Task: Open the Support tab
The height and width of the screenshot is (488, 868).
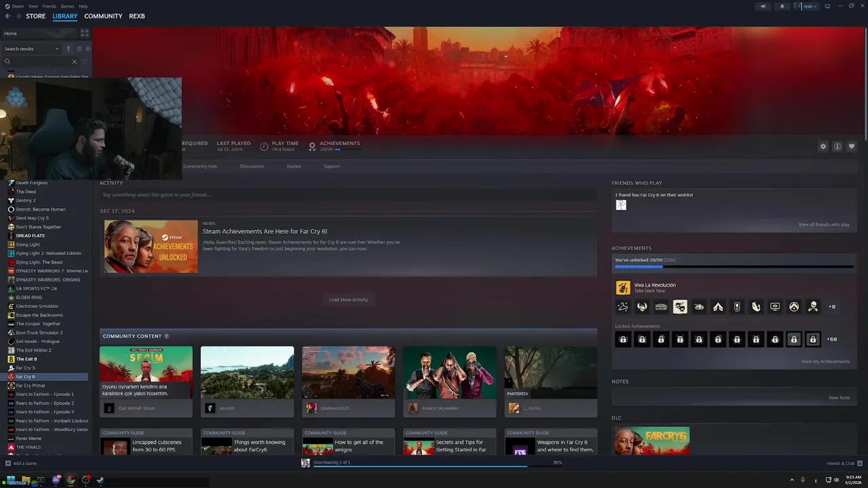Action: coord(332,166)
